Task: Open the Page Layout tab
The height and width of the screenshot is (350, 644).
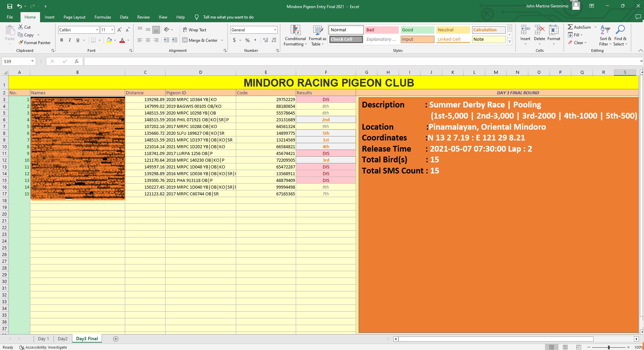Action: coord(74,17)
